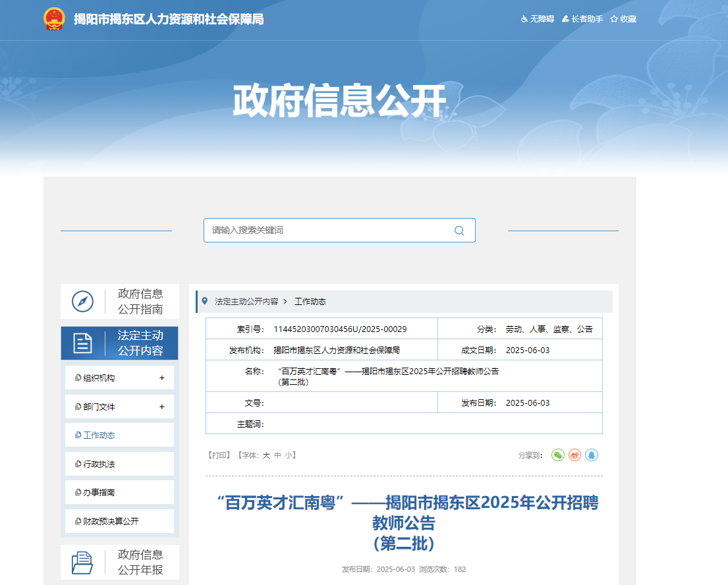Focus the search keyword input field

click(339, 231)
